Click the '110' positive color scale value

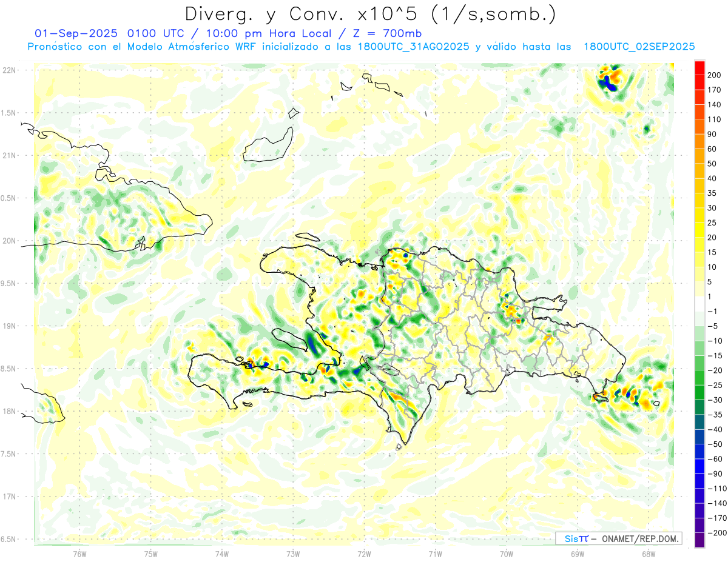pyautogui.click(x=715, y=119)
